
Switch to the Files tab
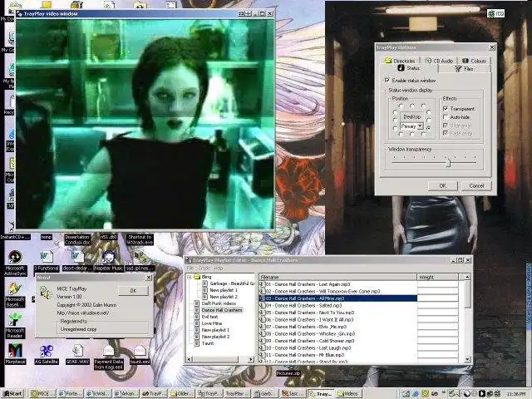pyautogui.click(x=464, y=68)
